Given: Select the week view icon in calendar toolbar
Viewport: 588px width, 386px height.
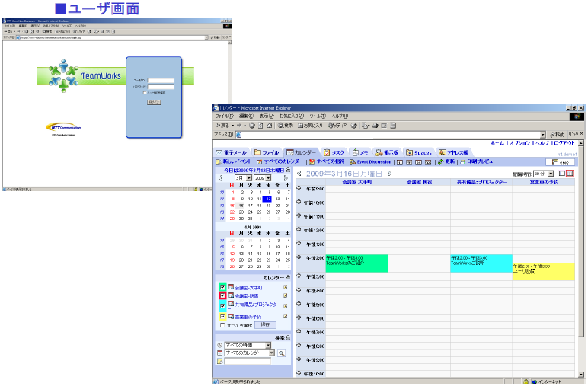Looking at the screenshot, I should (409, 163).
